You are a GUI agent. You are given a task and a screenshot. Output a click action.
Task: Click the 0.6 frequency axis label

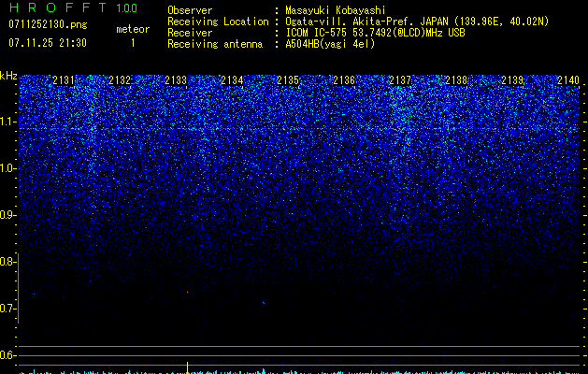click(7, 355)
